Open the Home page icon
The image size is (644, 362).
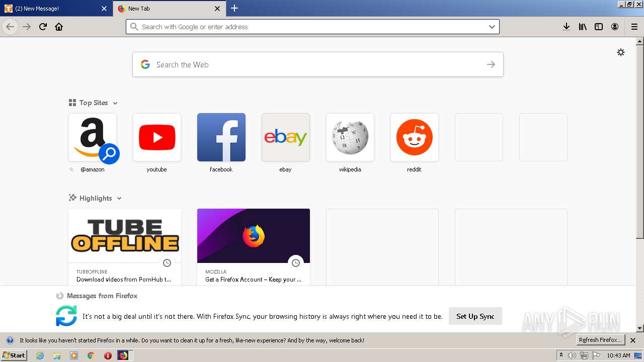tap(59, 27)
